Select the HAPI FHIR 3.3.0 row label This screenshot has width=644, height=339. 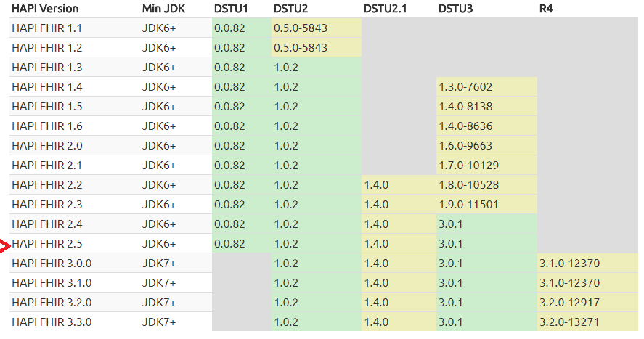(52, 322)
